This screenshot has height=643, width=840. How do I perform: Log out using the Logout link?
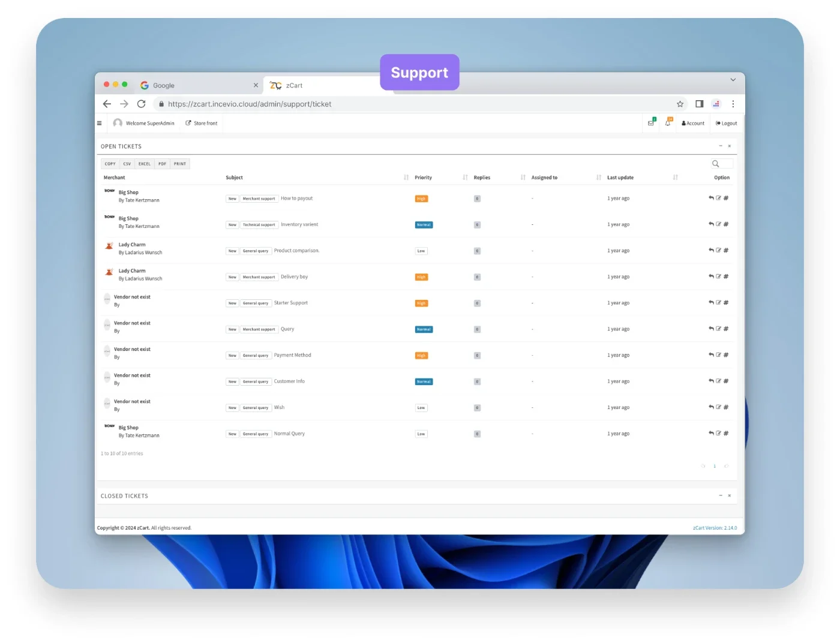tap(727, 123)
